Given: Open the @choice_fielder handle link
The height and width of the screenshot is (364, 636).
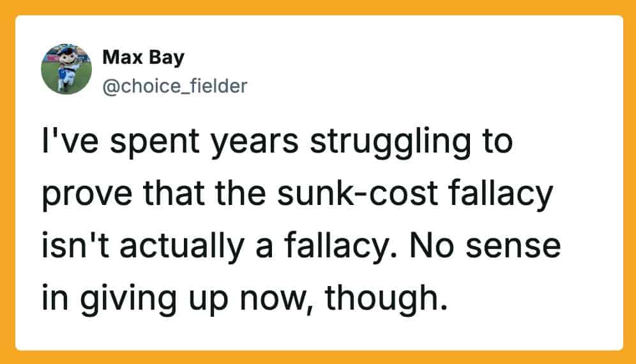Looking at the screenshot, I should [174, 85].
